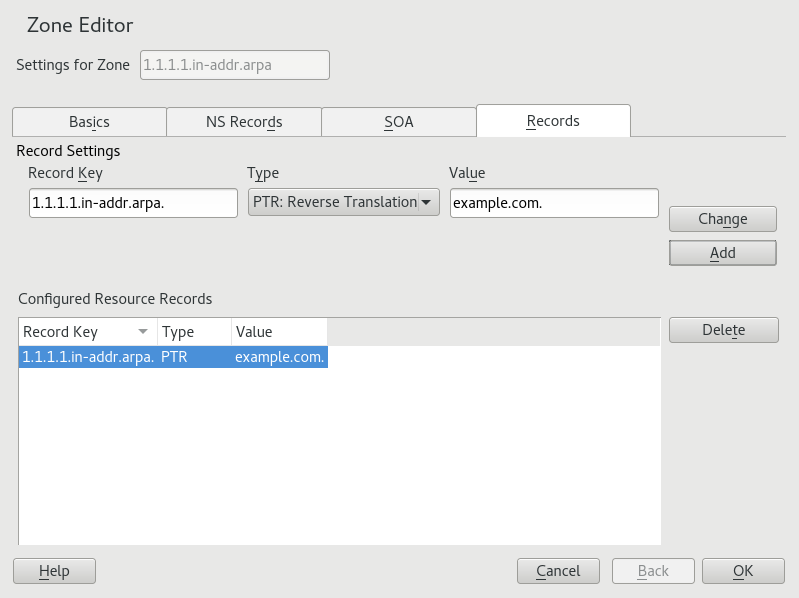Click the Record Key input field
The height and width of the screenshot is (598, 799).
(x=133, y=203)
